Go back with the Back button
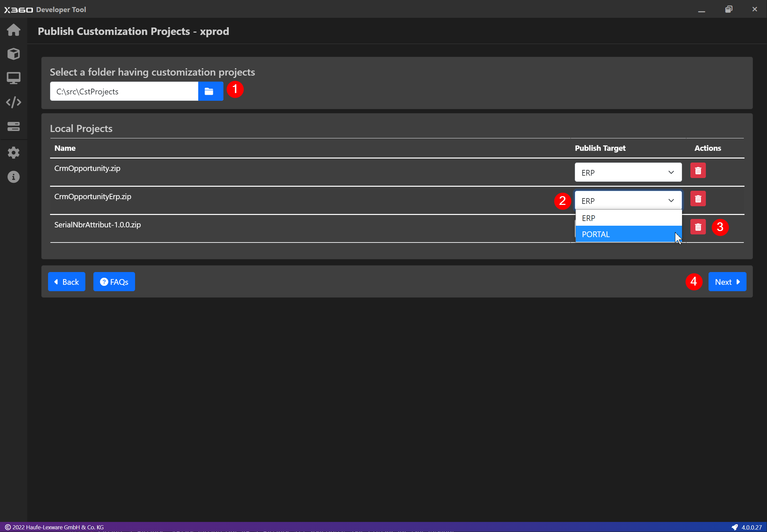The image size is (767, 532). (x=67, y=282)
